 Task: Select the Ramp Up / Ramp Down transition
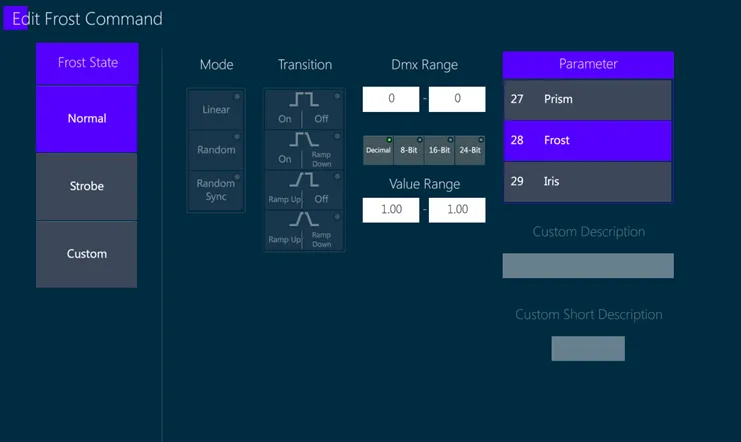[304, 230]
